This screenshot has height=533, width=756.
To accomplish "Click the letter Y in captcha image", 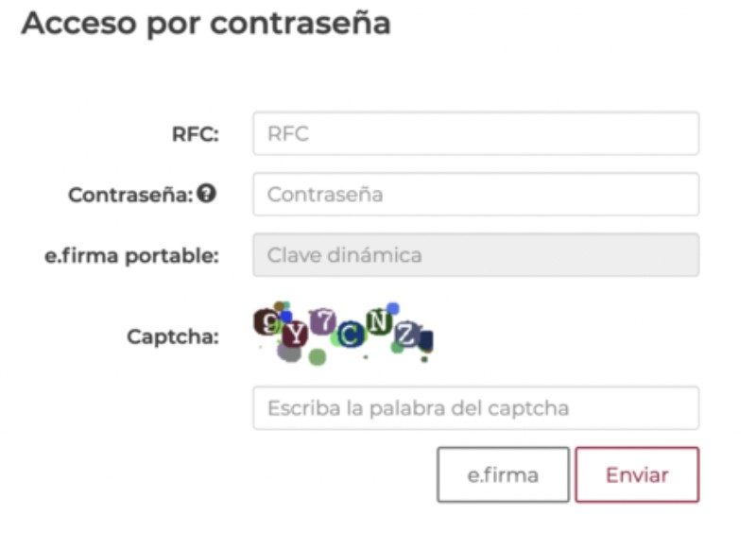I will [x=296, y=333].
